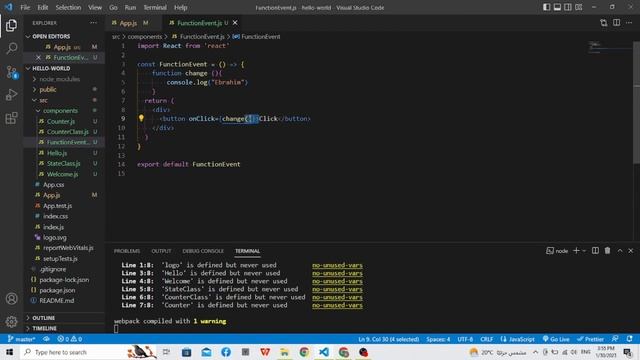Image resolution: width=640 pixels, height=360 pixels.
Task: Kill terminal with trash icon
Action: click(x=607, y=251)
